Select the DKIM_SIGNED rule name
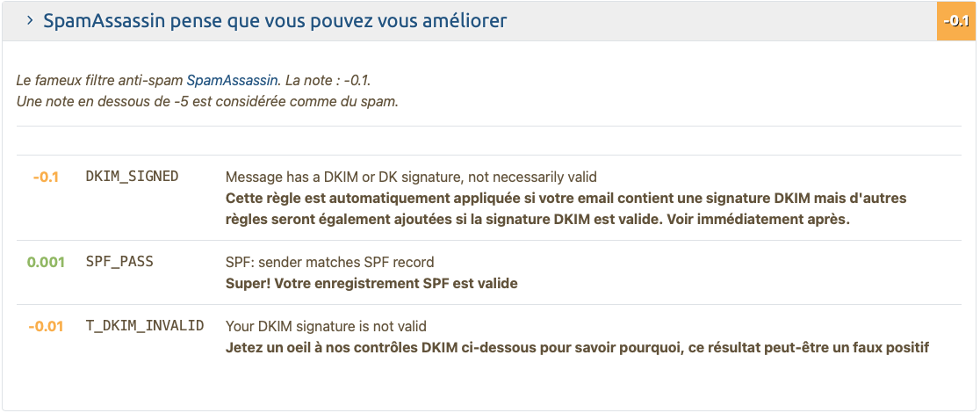The height and width of the screenshot is (413, 980). 132,177
